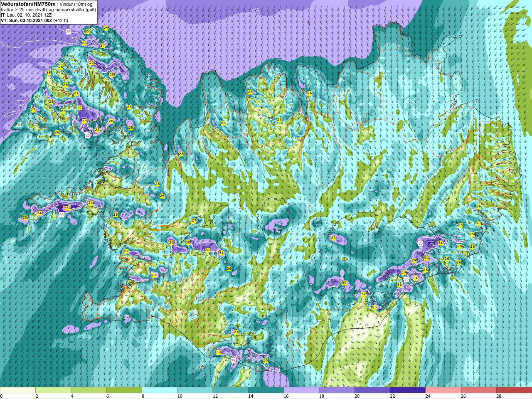
Task: Click the 16–18 m/s lavender legend swatch
Action: pos(301,390)
